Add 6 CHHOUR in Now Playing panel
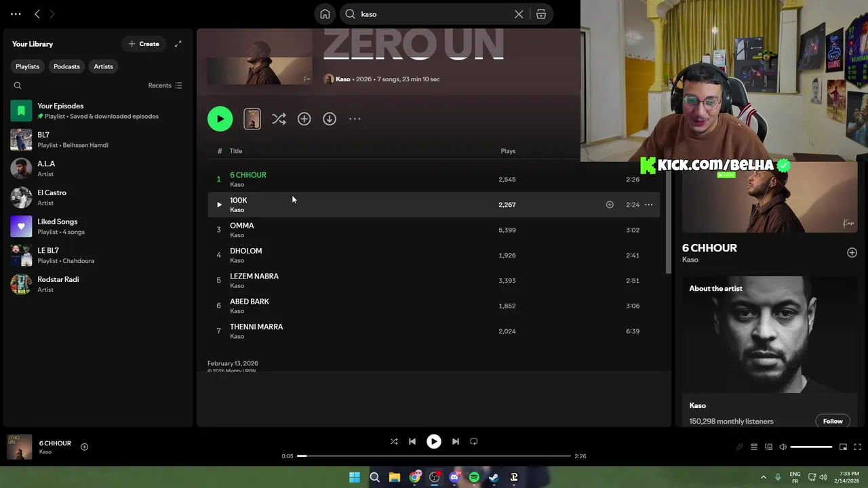 tap(852, 253)
